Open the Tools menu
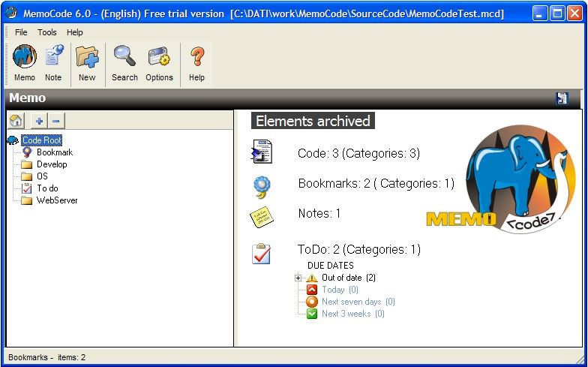588x367 pixels. (46, 32)
